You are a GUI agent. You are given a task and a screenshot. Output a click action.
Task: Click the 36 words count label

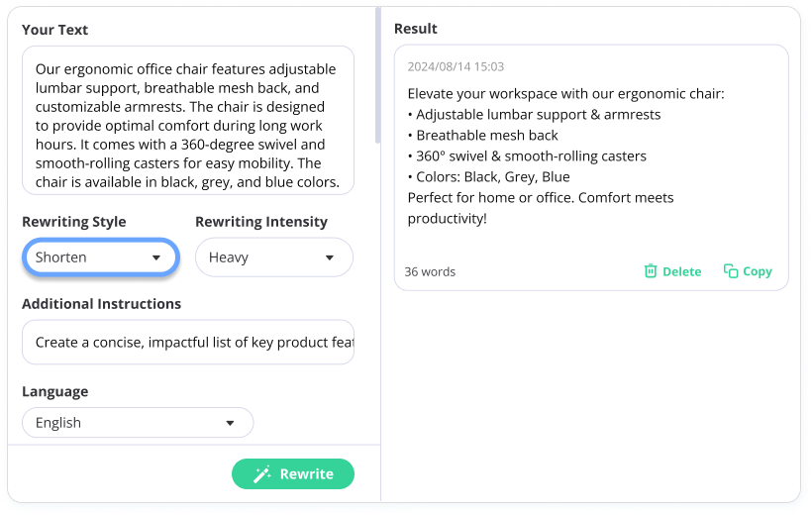430,272
